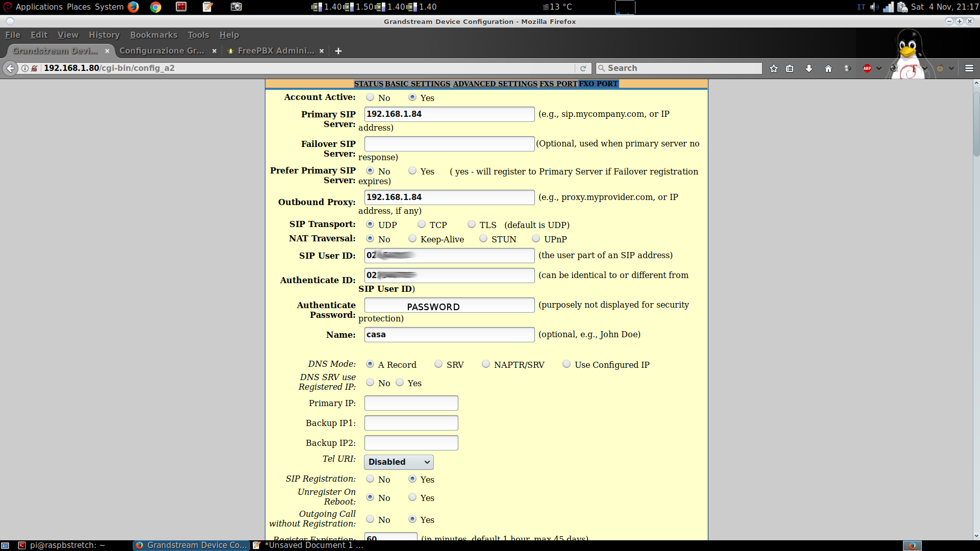Open the Firefox hamburger menu
The height and width of the screenshot is (551, 980).
click(969, 68)
